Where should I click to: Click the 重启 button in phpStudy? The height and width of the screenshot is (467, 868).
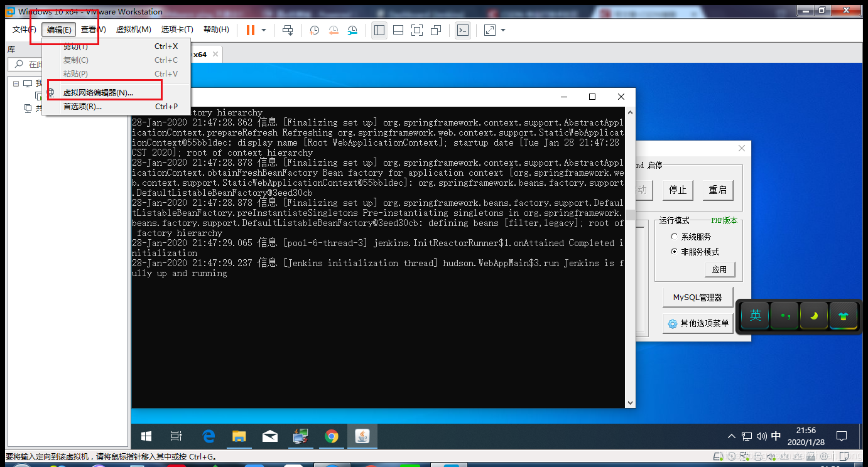[718, 190]
